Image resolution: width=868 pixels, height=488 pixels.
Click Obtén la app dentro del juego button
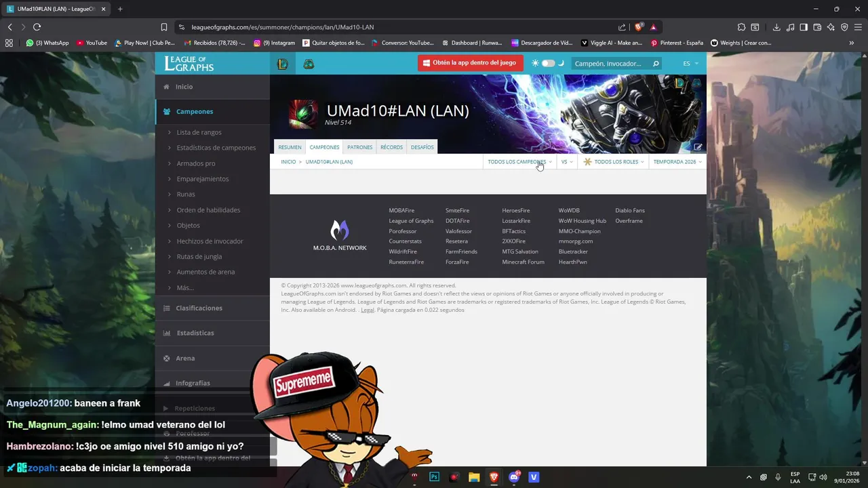(470, 63)
